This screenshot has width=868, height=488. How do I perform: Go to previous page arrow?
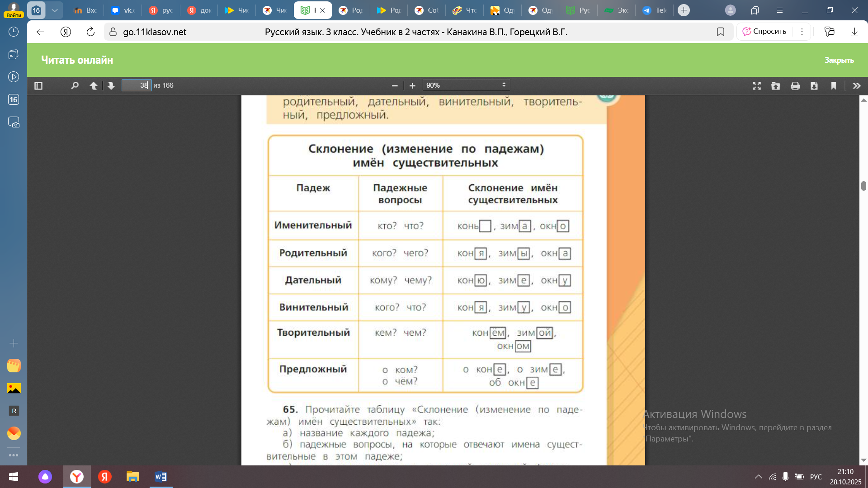(94, 85)
